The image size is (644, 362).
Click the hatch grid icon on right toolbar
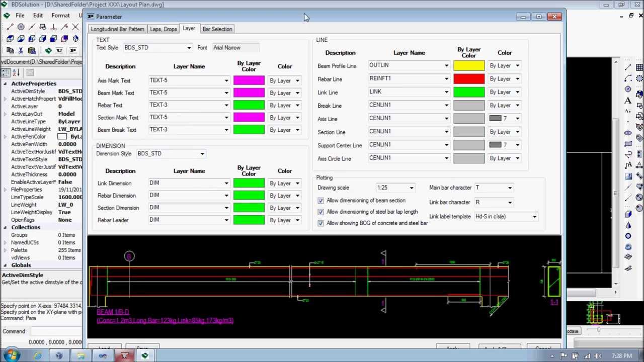(x=639, y=67)
